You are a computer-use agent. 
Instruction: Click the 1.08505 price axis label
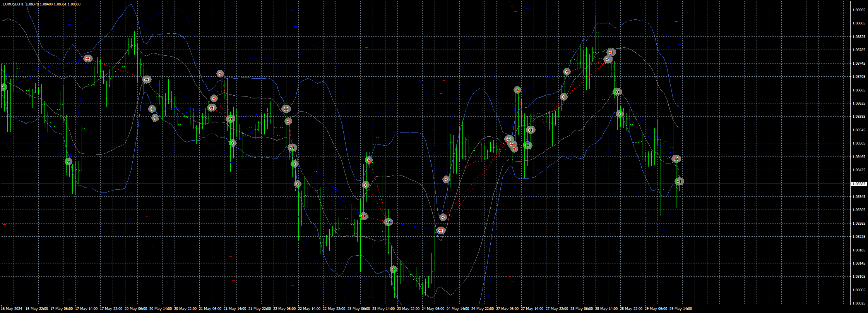[x=859, y=143]
